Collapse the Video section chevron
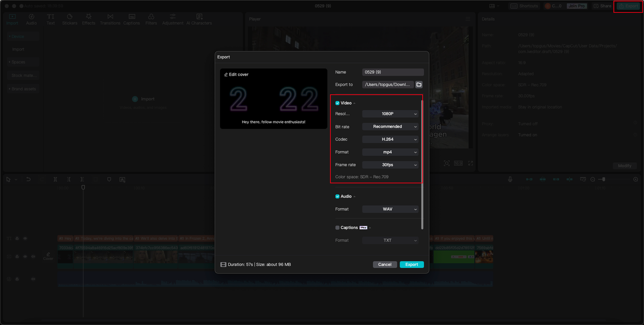644x325 pixels. click(x=354, y=103)
